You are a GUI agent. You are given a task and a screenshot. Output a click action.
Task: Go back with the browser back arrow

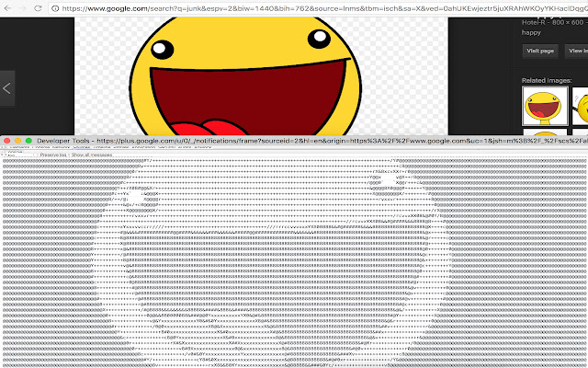click(7, 8)
